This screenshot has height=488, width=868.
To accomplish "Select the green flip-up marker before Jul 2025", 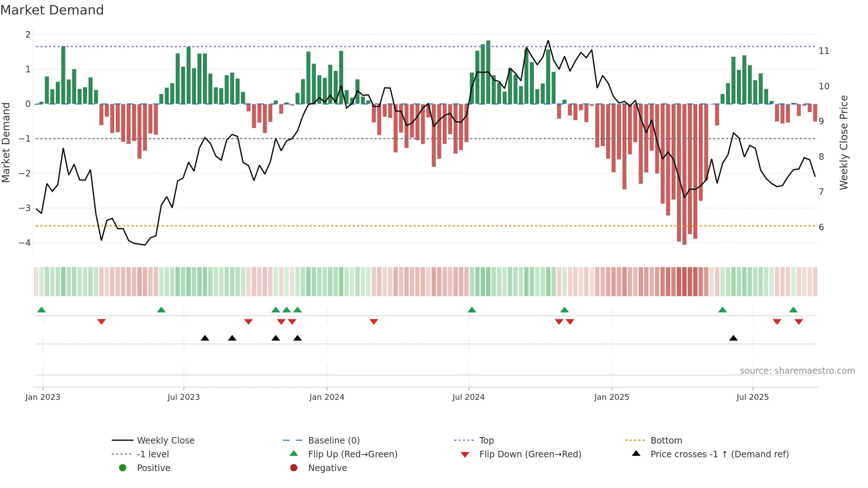I will 723,310.
